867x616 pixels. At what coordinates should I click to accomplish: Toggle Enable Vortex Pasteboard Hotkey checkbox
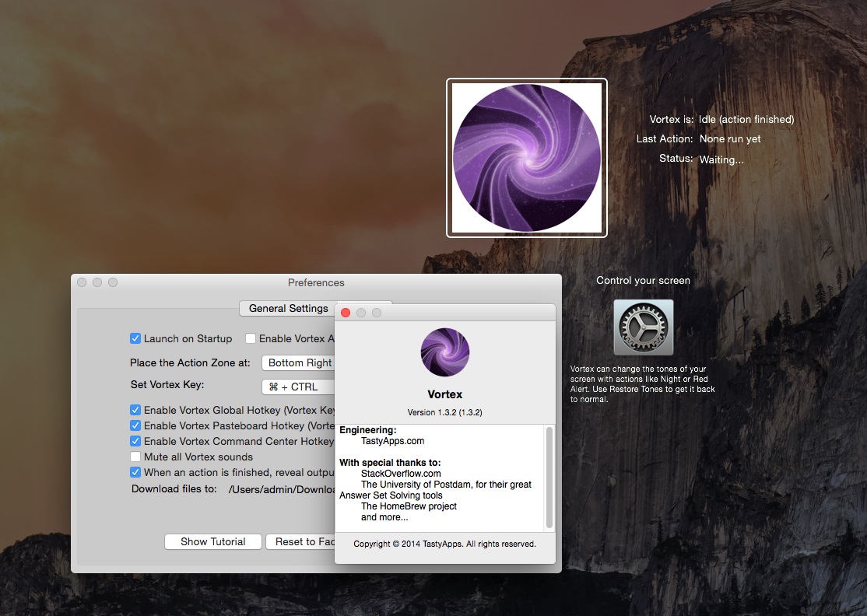tap(135, 425)
